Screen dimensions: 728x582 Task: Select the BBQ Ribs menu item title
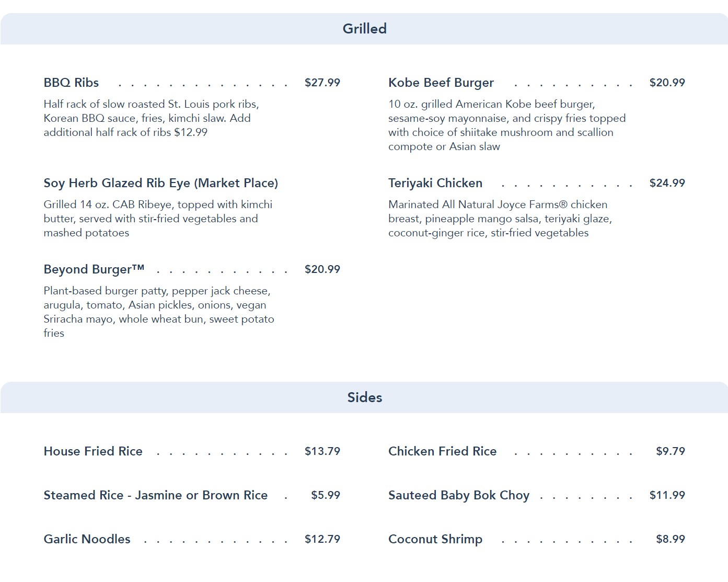coord(71,83)
